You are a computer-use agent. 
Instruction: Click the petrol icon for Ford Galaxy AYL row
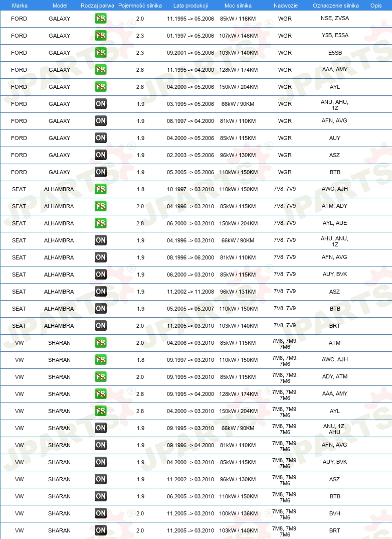coord(101,87)
